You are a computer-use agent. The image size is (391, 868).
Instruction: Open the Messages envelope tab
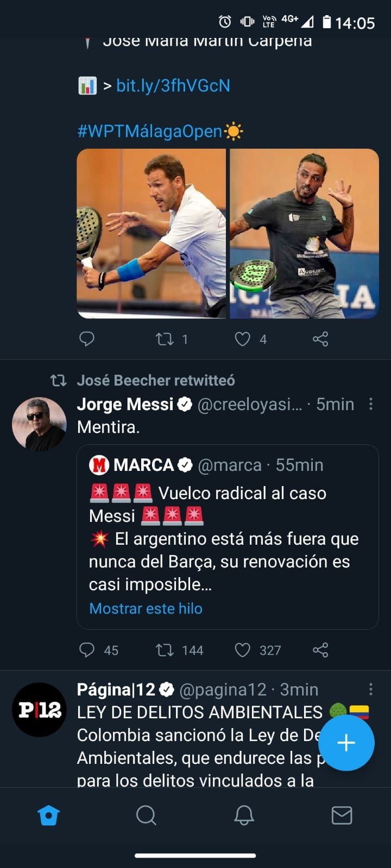(x=342, y=815)
